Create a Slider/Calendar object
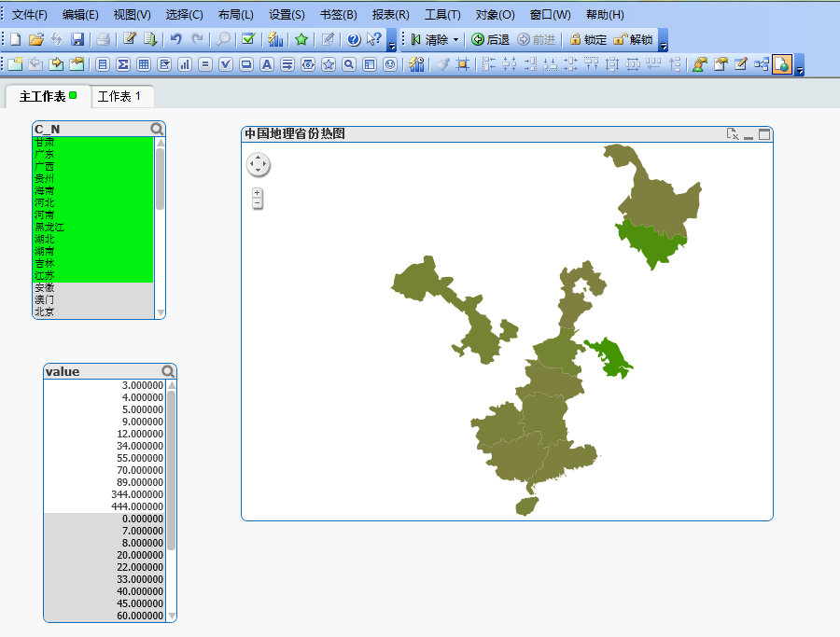Screen dimensions: 840x637 pos(308,64)
